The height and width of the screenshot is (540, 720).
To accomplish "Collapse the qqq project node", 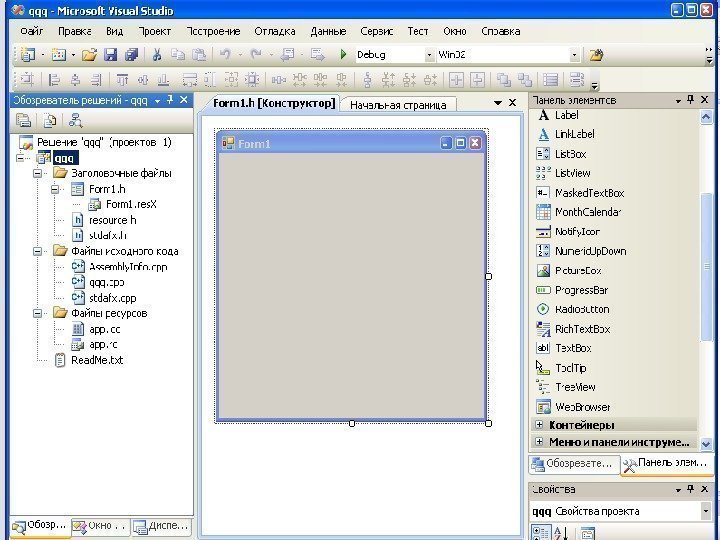I will tap(20, 158).
